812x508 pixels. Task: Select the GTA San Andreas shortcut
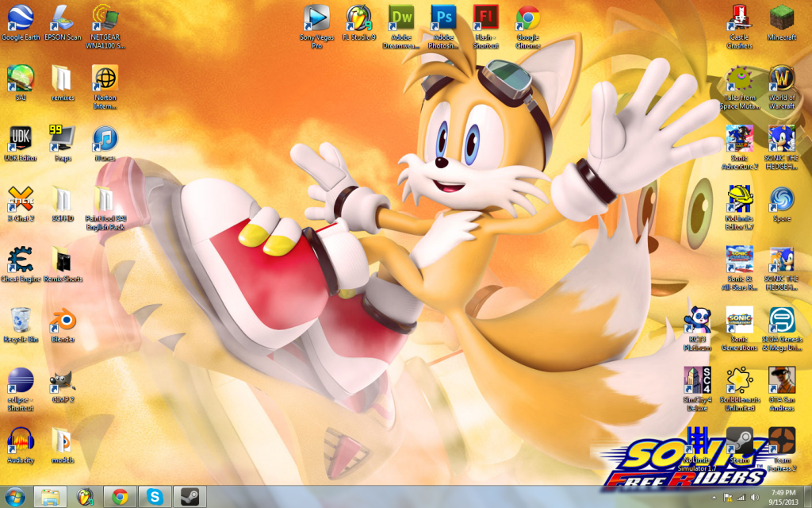coord(782,390)
